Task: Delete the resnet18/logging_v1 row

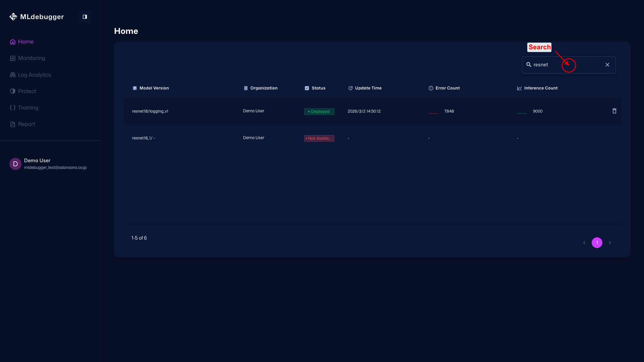Action: (614, 111)
